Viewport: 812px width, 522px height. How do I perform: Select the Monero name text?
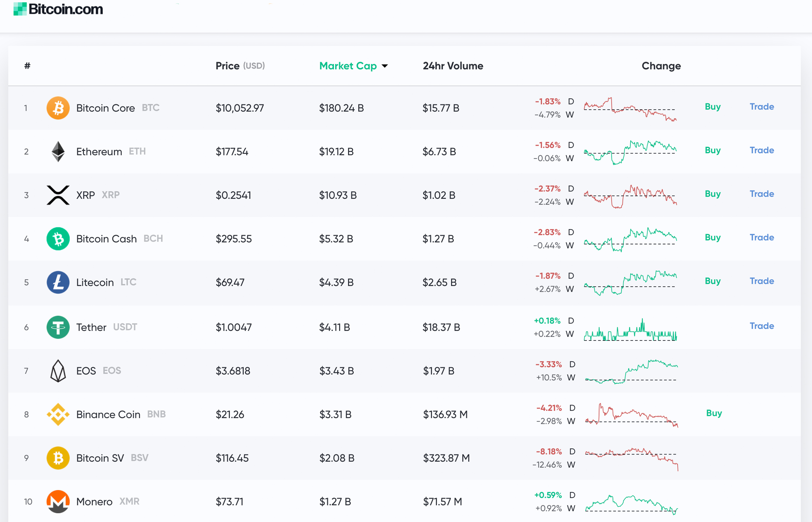[x=94, y=502]
